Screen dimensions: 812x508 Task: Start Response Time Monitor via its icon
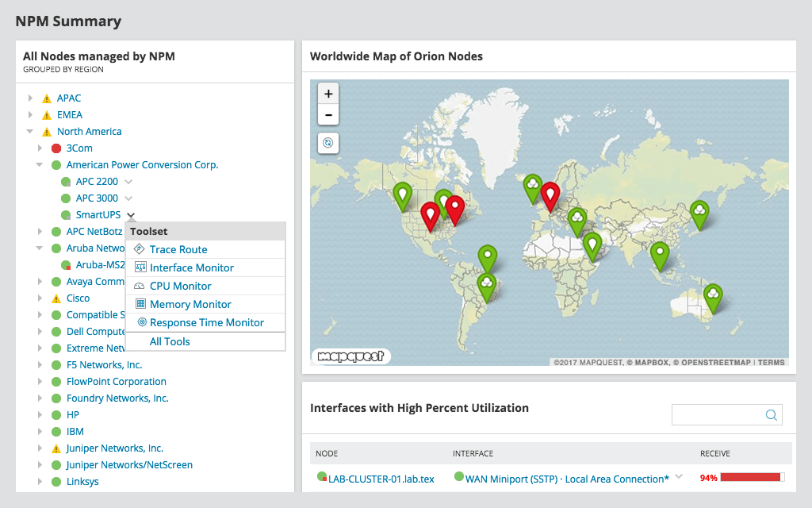pyautogui.click(x=141, y=322)
